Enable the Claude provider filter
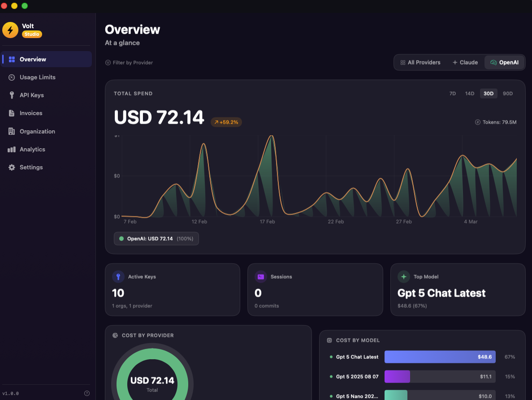The width and height of the screenshot is (532, 400). coord(465,62)
